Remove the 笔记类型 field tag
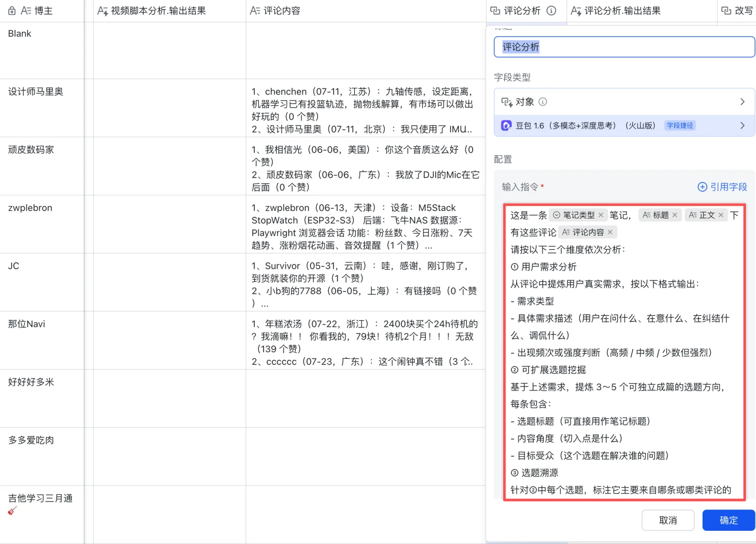Screen dimensions: 756x544 point(601,215)
